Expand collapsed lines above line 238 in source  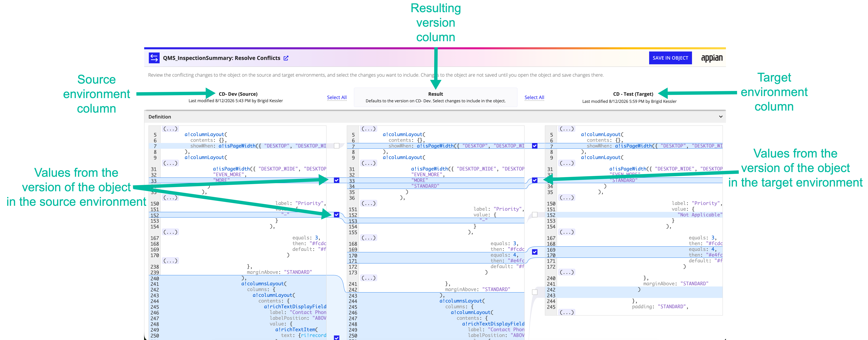170,260
